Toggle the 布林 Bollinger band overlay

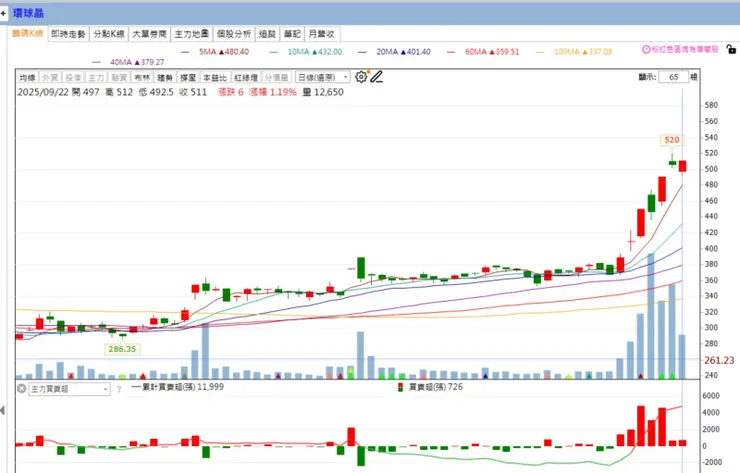coord(142,77)
